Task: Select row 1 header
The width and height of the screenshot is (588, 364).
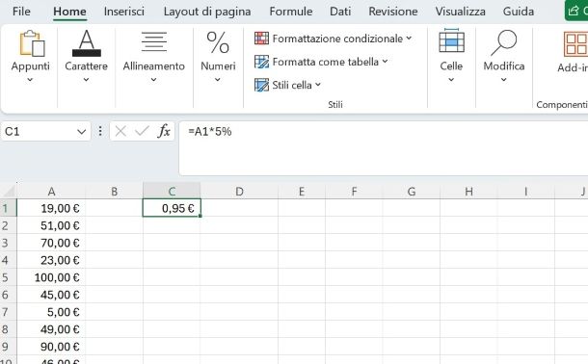Action: coord(8,208)
